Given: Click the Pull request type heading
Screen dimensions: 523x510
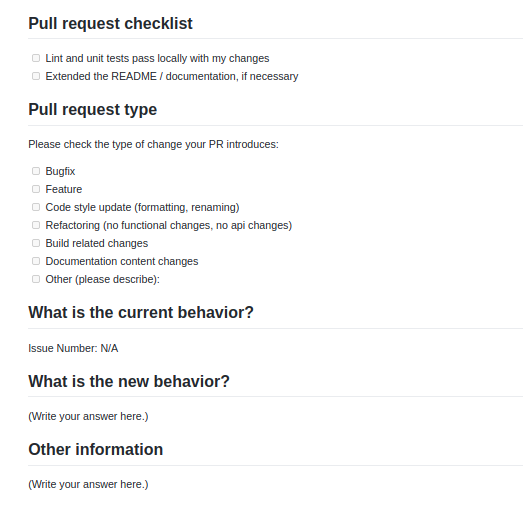Looking at the screenshot, I should click(x=93, y=110).
